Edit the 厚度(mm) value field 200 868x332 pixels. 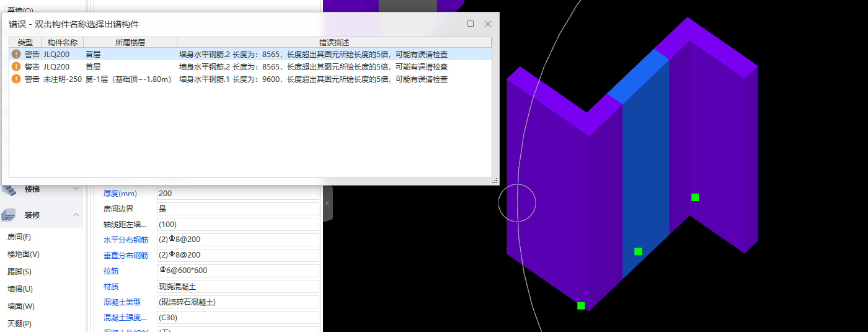[238, 194]
